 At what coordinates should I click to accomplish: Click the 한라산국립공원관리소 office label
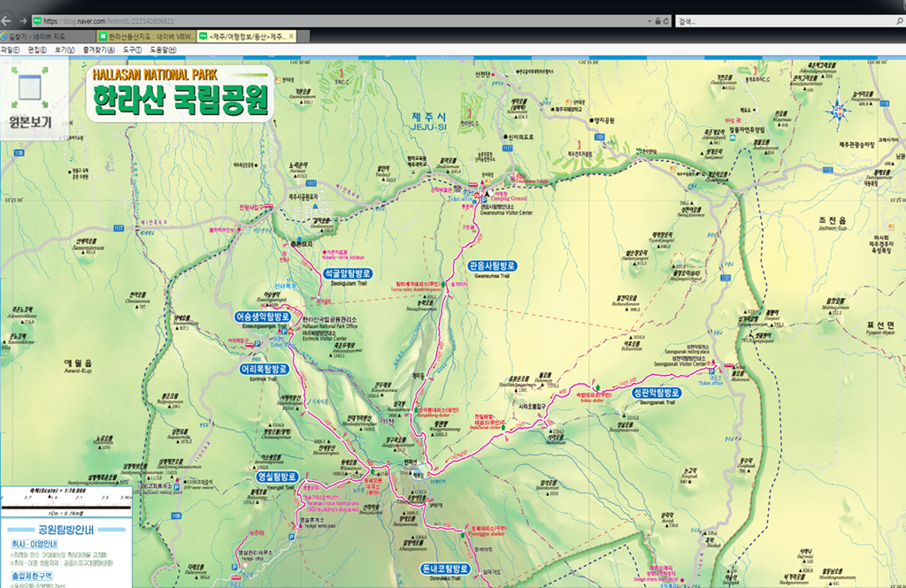[x=330, y=319]
